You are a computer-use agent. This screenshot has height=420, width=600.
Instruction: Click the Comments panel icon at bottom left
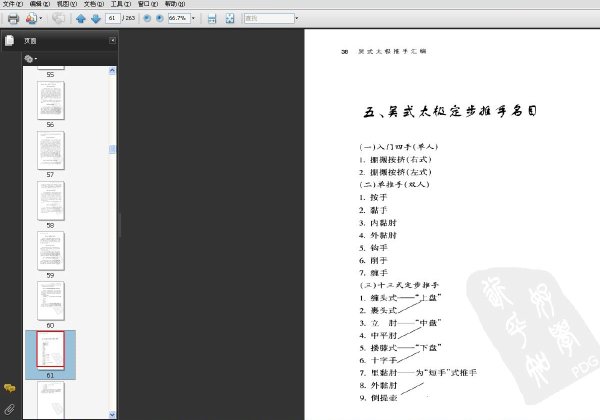click(10, 388)
